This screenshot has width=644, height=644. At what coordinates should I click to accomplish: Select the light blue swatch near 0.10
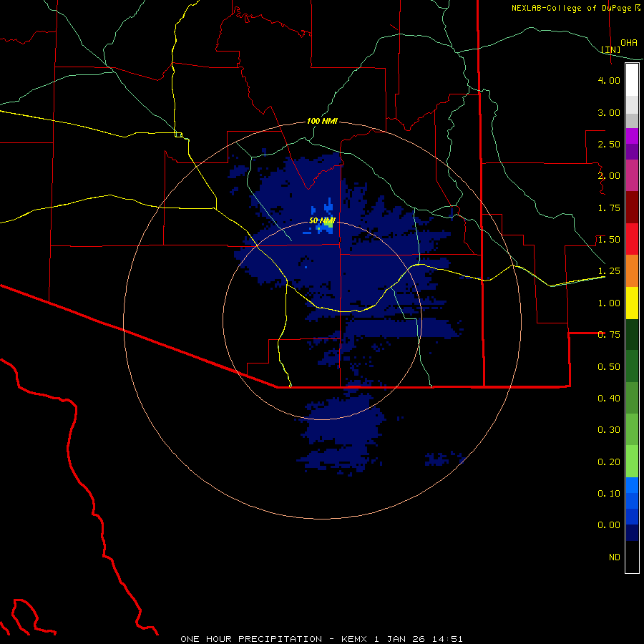632,485
